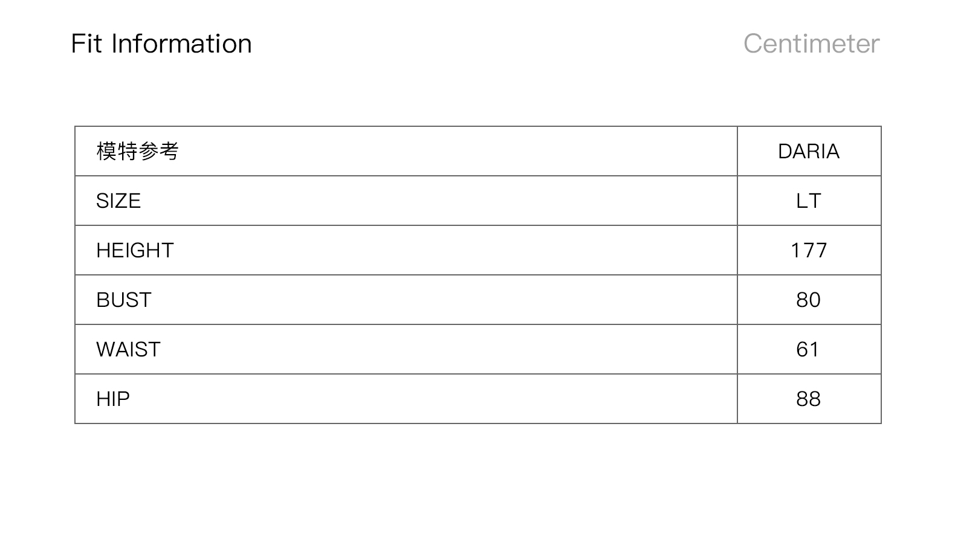Click the 80 bust value

[809, 300]
